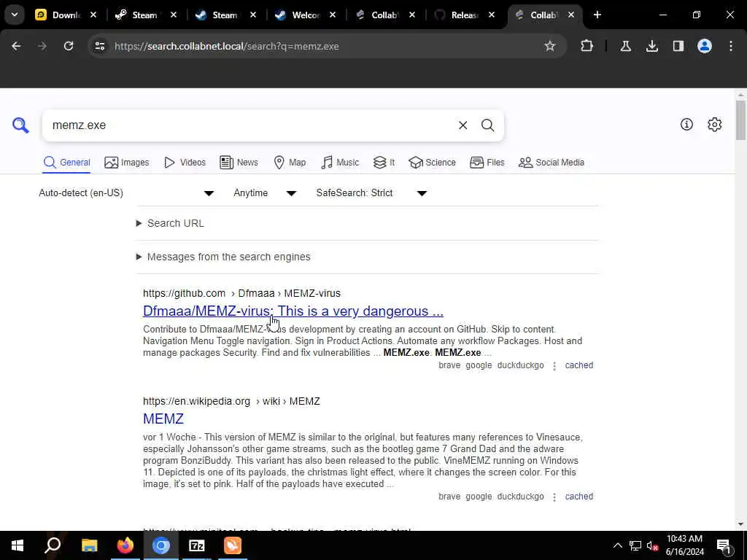Open File Explorer from taskbar
Image resolution: width=747 pixels, height=560 pixels.
(x=89, y=545)
